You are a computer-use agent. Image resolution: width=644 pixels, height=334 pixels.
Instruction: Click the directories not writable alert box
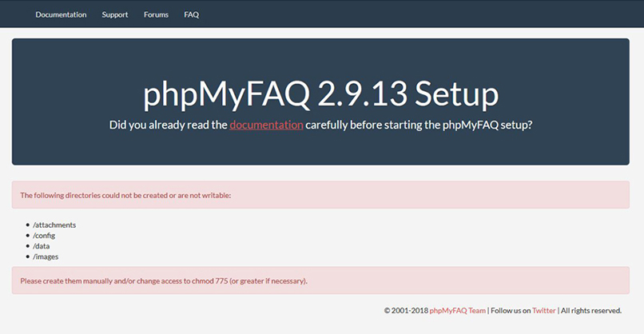pos(320,195)
